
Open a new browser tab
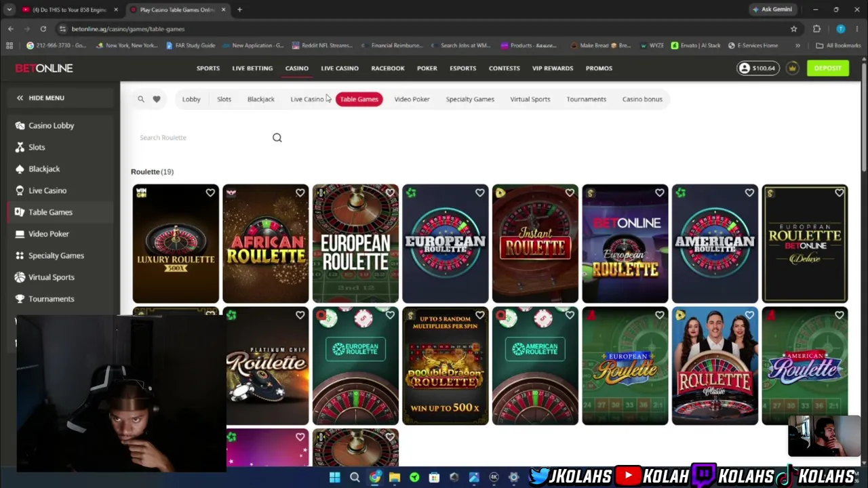pyautogui.click(x=239, y=9)
